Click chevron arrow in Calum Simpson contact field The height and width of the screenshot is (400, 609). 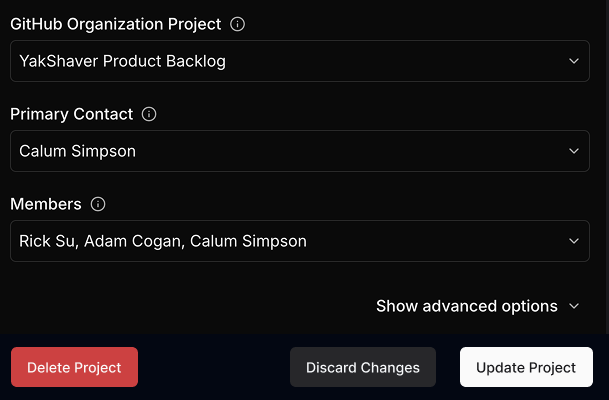click(x=574, y=151)
